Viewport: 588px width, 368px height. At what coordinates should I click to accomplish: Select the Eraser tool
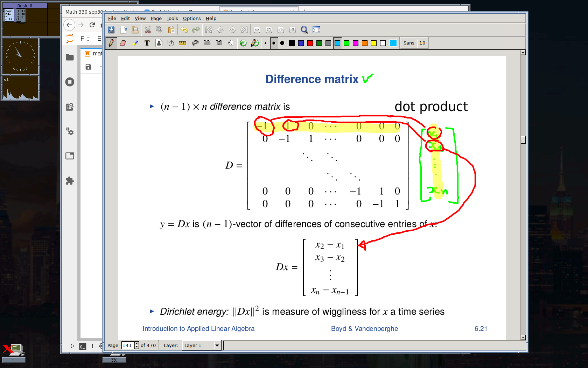[123, 43]
